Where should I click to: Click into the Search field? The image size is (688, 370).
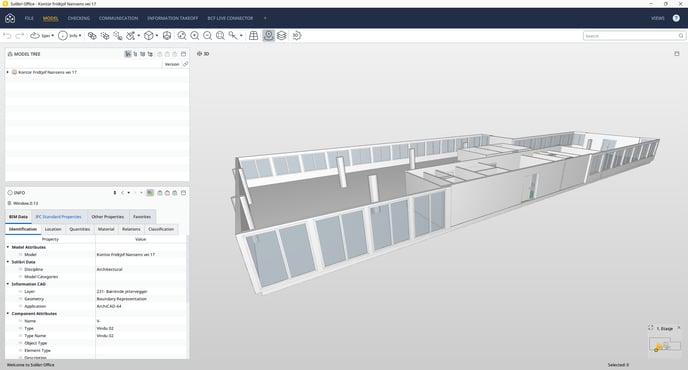point(634,36)
